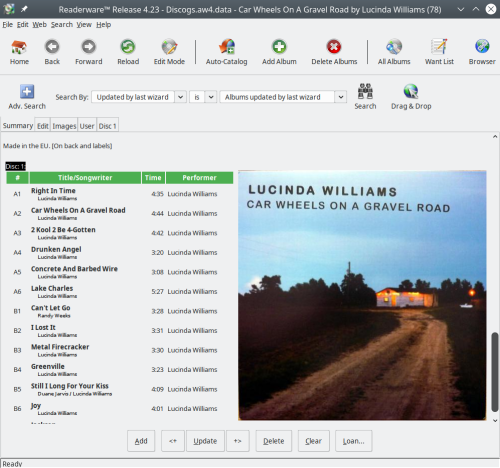This screenshot has width=500, height=468.
Task: Open the View menu
Action: coord(84,24)
